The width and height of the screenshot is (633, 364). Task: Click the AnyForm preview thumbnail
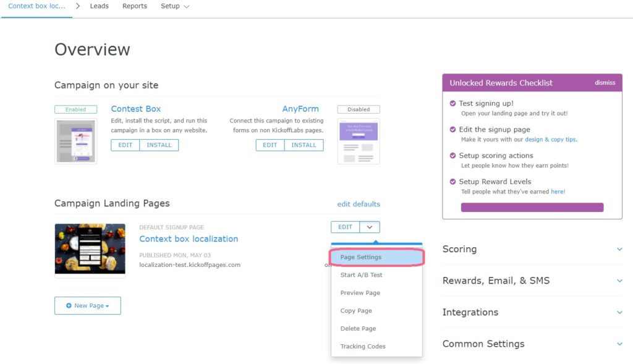click(359, 141)
